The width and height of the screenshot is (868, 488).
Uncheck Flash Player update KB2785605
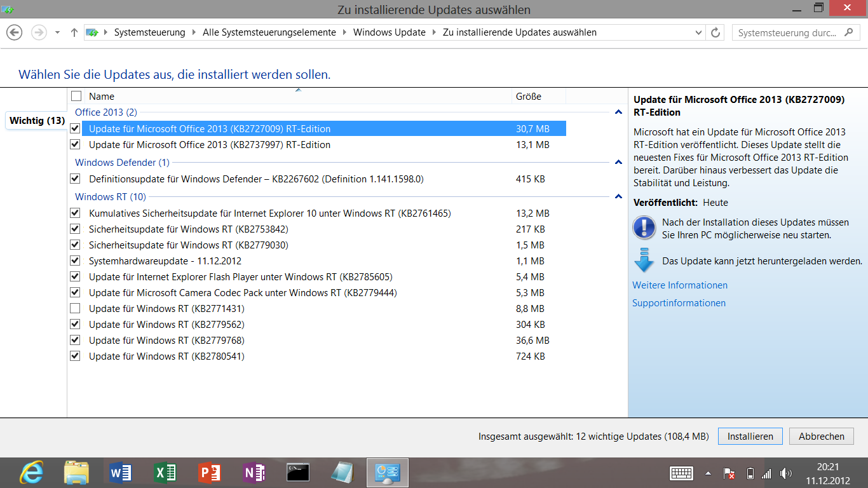[x=76, y=276]
